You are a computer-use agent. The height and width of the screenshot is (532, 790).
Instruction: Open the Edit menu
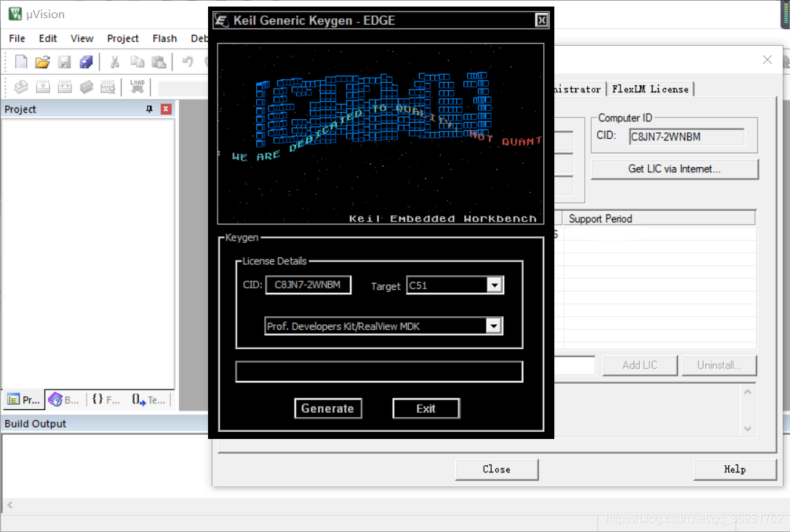pos(48,39)
